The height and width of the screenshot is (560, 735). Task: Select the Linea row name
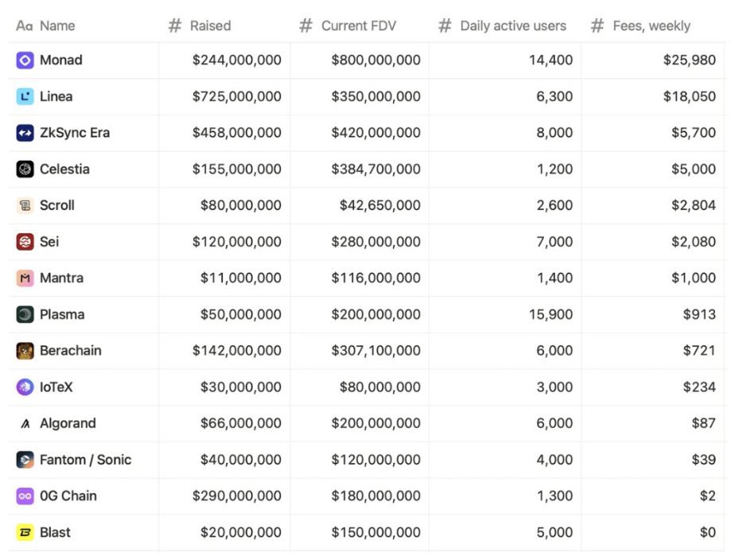[56, 96]
